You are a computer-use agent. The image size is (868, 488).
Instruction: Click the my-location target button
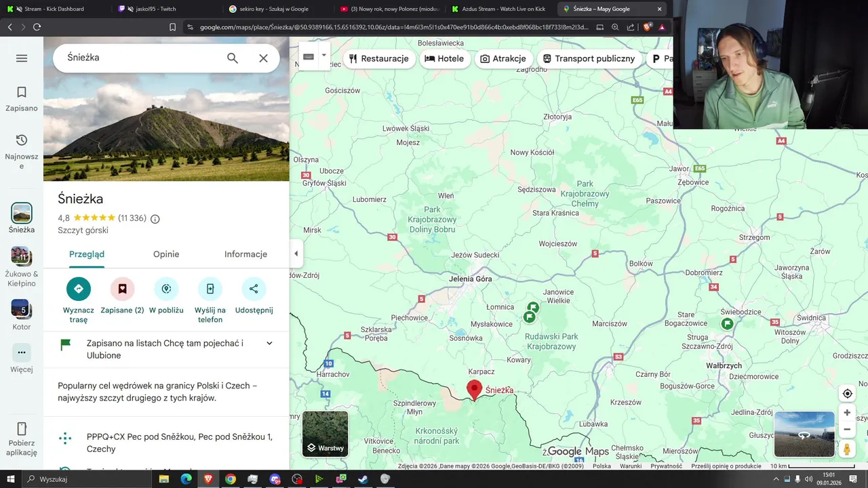coord(847,394)
